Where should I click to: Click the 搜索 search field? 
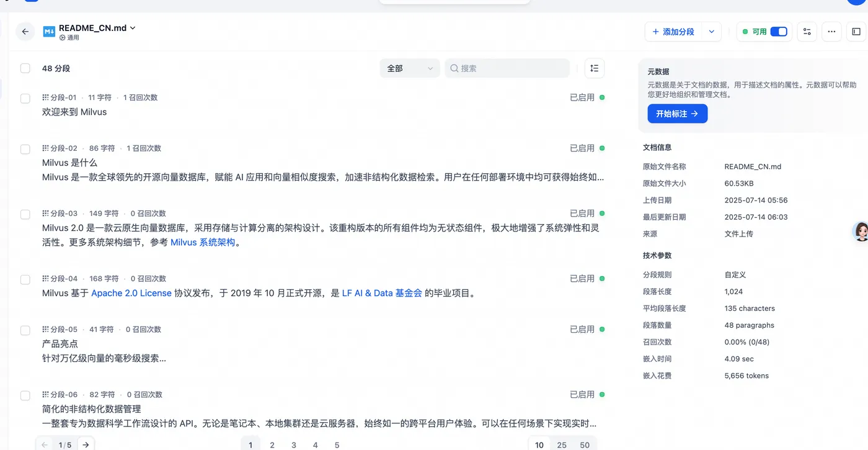coord(507,68)
